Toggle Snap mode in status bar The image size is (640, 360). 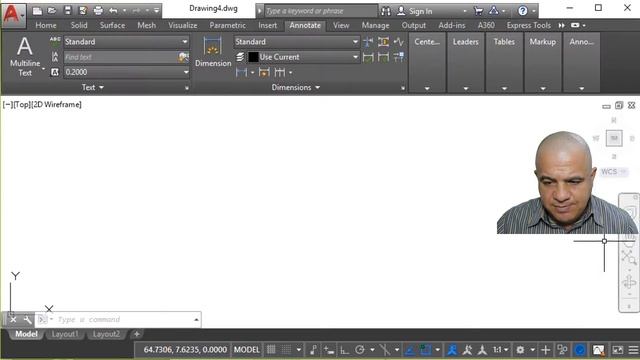pyautogui.click(x=287, y=350)
